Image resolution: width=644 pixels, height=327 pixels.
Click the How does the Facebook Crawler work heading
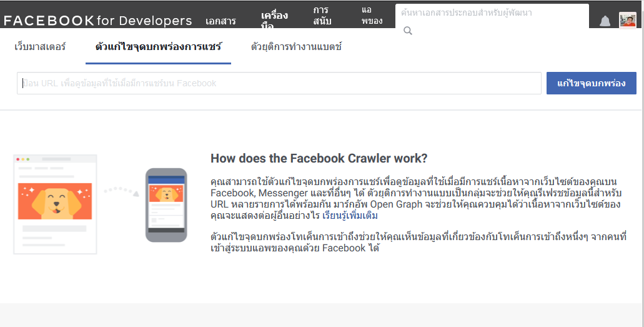tap(319, 158)
